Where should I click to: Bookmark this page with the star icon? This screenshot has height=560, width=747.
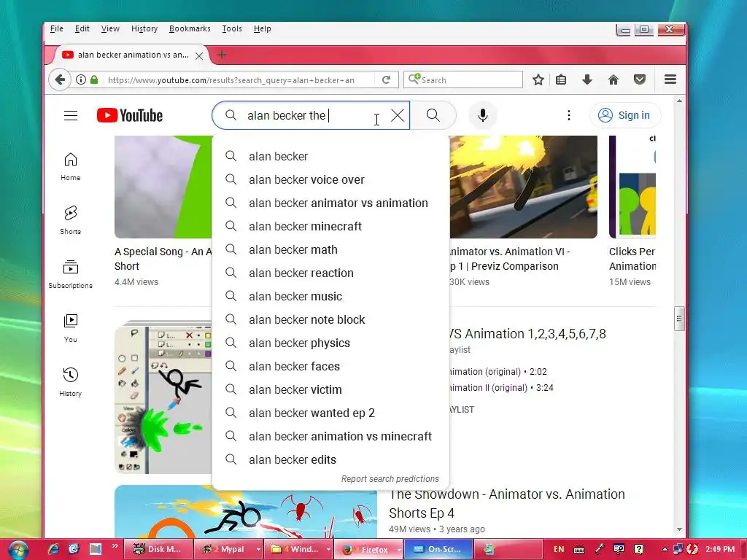538,79
